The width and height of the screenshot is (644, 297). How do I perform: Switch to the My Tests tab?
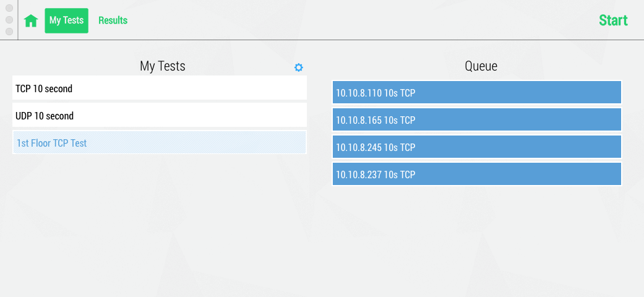66,20
